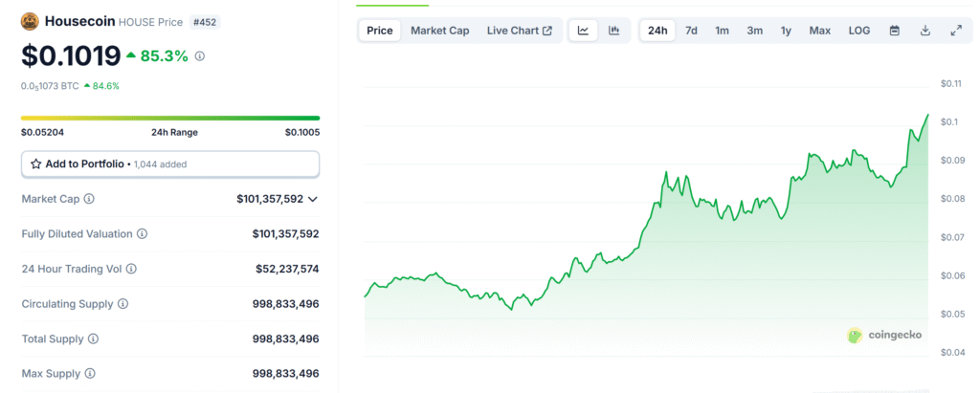Add Housecoin to Portfolio
Viewport: 980px width, 393px height.
pyautogui.click(x=170, y=164)
